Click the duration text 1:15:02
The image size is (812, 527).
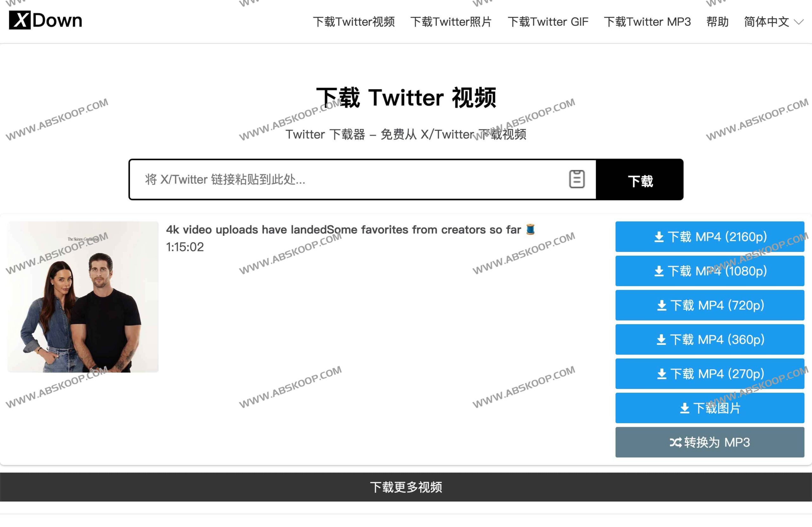click(185, 247)
